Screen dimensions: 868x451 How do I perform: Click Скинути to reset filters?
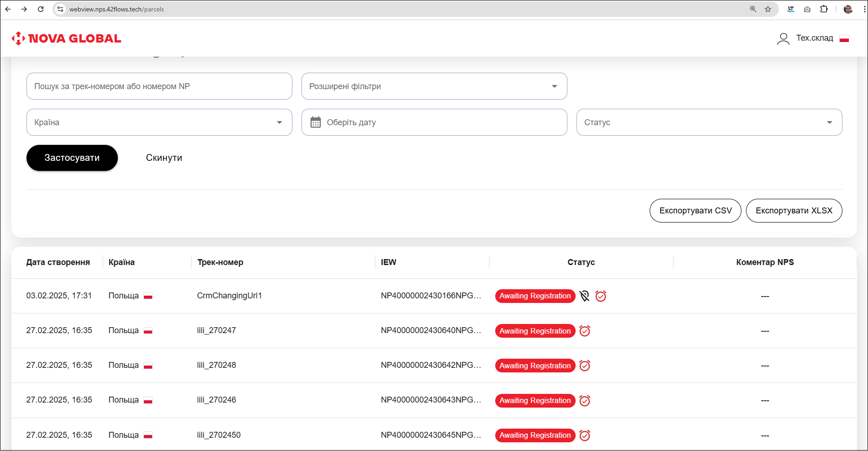164,158
